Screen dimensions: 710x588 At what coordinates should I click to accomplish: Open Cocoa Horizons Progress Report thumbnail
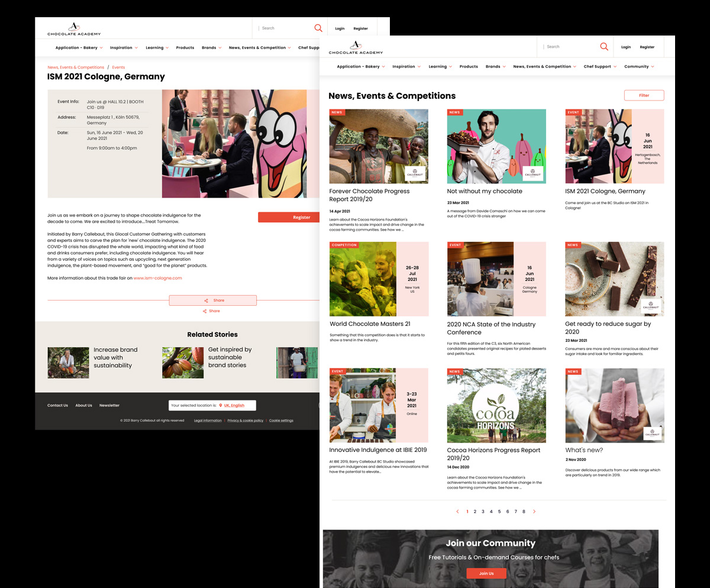pos(496,405)
